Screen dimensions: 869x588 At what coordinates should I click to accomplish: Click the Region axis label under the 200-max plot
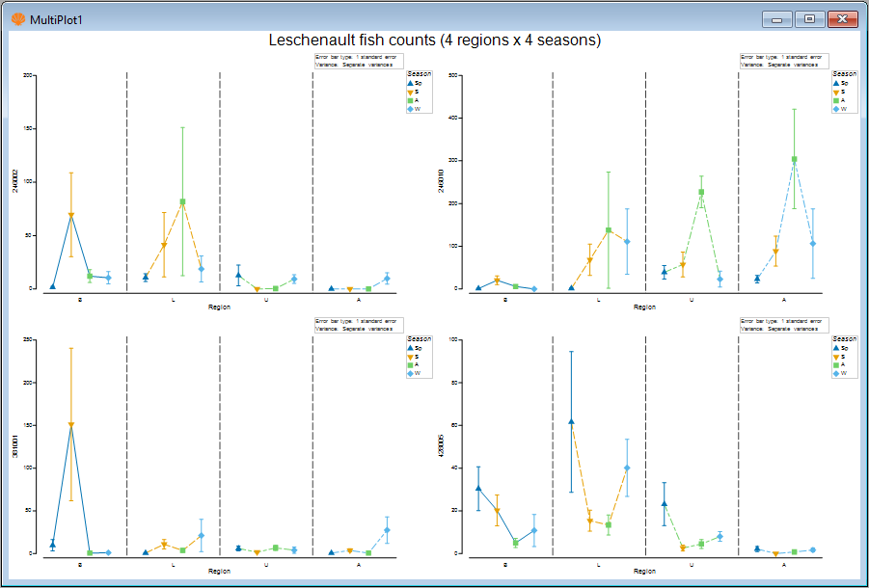220,307
